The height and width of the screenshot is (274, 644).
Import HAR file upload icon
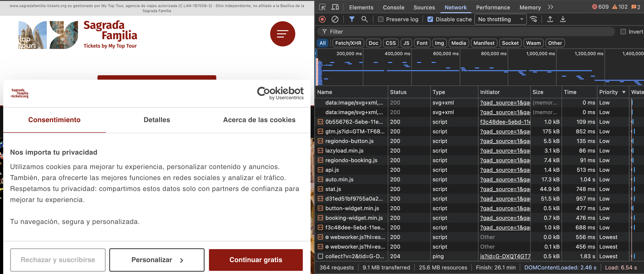coord(550,19)
